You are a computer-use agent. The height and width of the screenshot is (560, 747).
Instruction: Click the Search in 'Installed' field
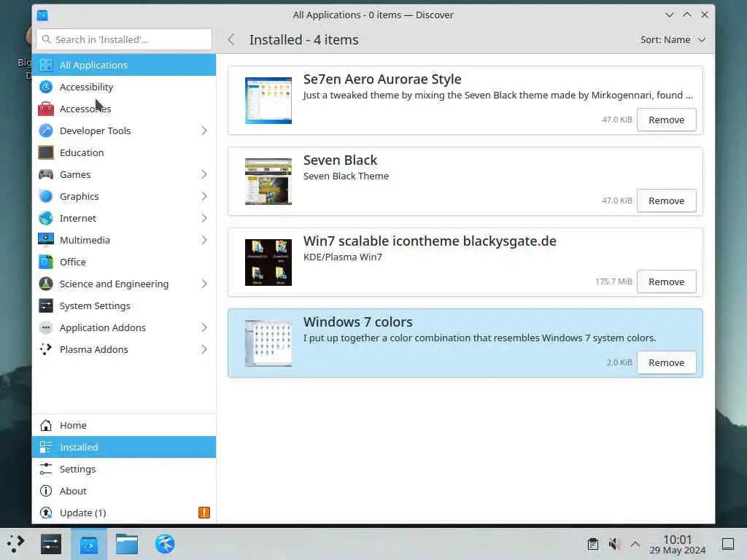tap(124, 39)
